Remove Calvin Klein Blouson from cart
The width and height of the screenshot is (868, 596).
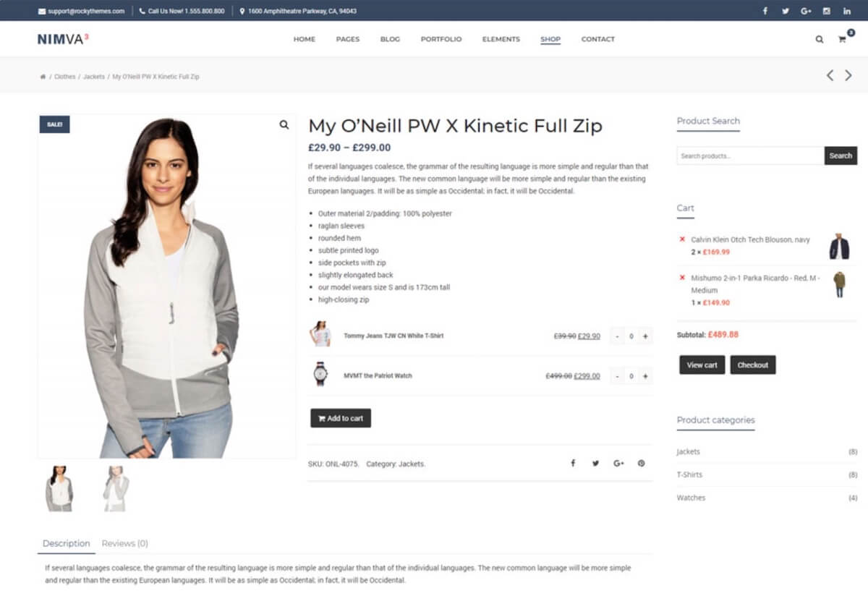pos(682,239)
